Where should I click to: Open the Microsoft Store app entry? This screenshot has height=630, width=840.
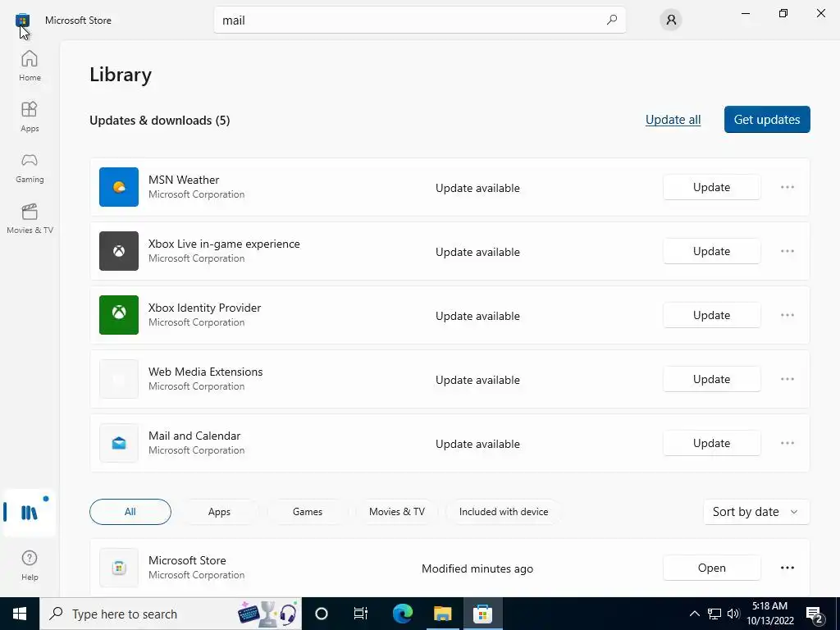click(711, 568)
